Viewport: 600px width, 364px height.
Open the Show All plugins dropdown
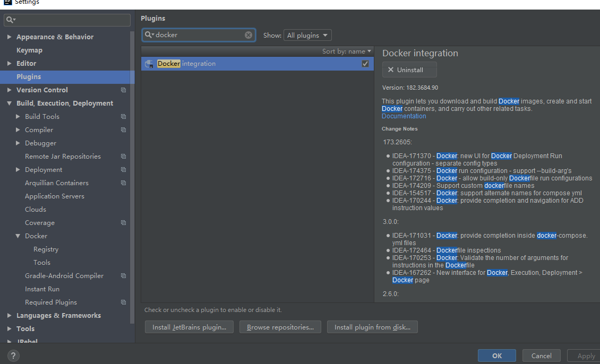307,36
